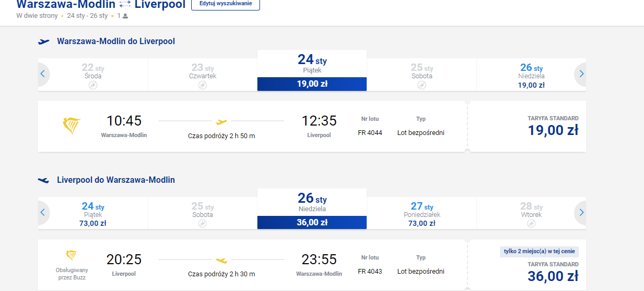Click the yellow plane icon on the 20:25 flight route
Screen dimensions: 644x291
pyautogui.click(x=221, y=260)
